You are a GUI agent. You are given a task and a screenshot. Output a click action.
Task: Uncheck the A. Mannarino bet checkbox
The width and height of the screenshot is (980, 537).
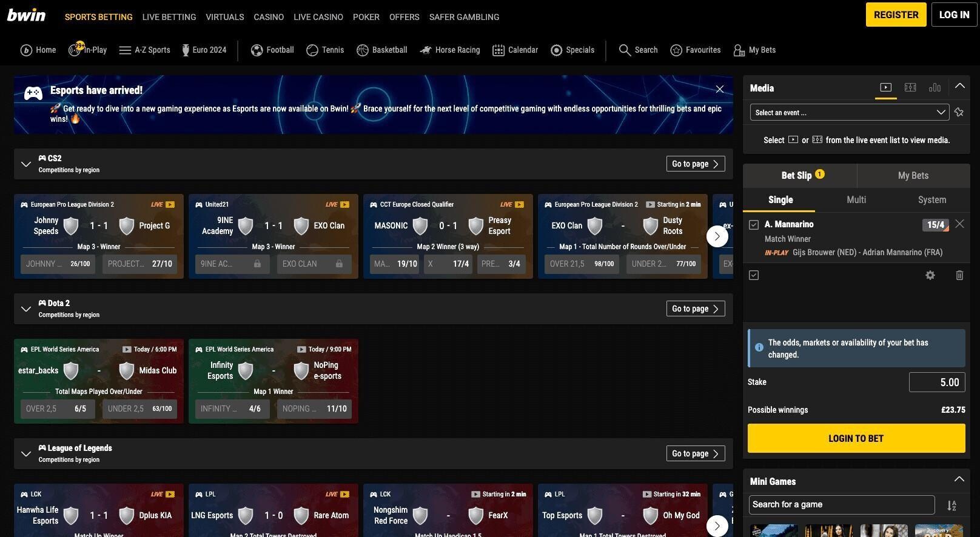pyautogui.click(x=754, y=225)
